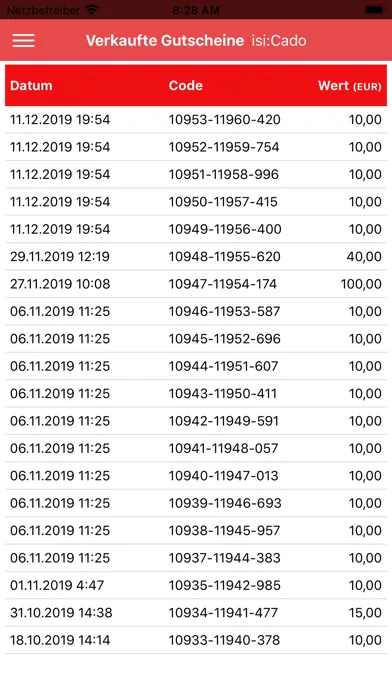Tap the isi:Cado label in header
Image resolution: width=392 pixels, height=696 pixels.
279,40
